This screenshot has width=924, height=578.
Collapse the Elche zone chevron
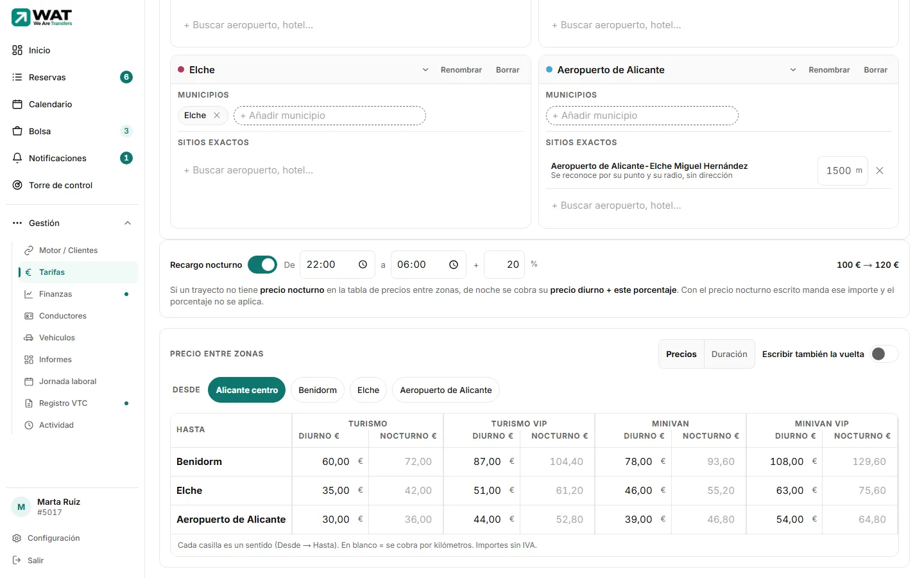pos(425,70)
